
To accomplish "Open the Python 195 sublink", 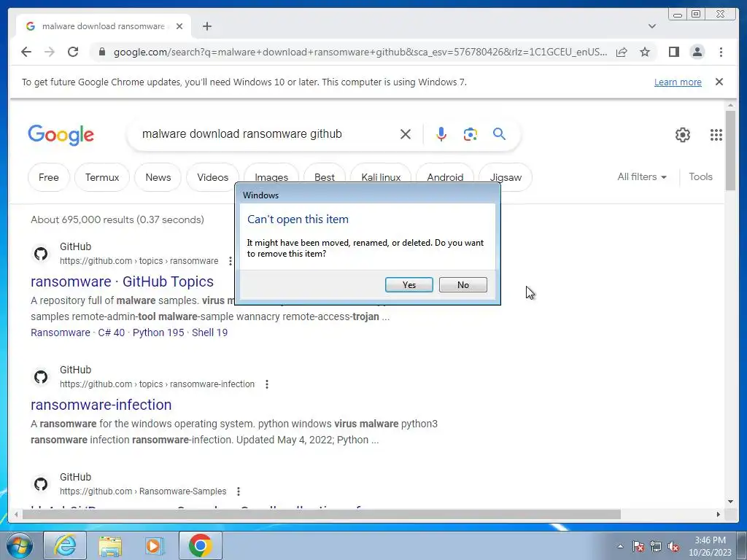I will pos(158,332).
